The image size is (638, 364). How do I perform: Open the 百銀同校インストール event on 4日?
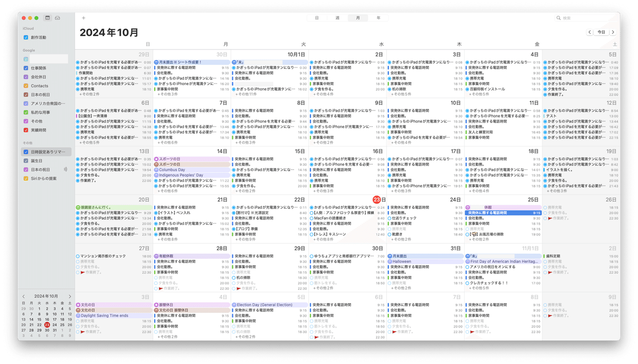[x=503, y=89]
